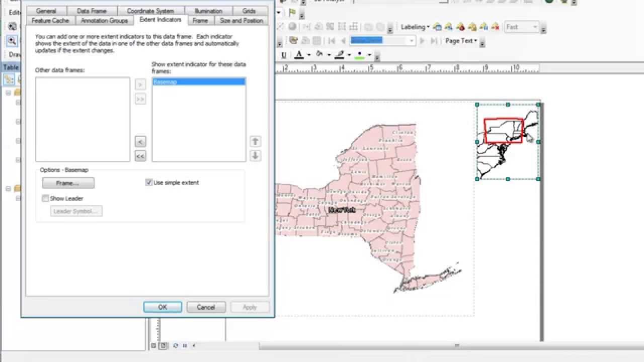Switch to the Feature Cache tab
This screenshot has width=644, height=362.
[50, 21]
